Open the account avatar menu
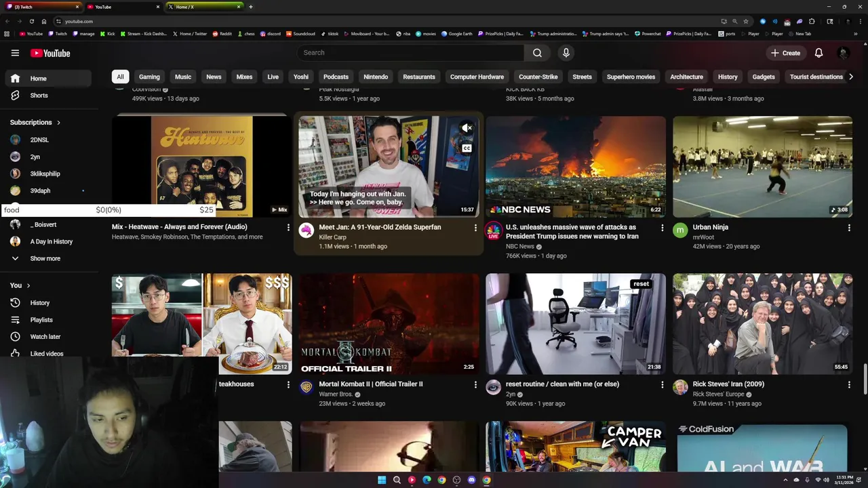The image size is (868, 488). [x=844, y=53]
